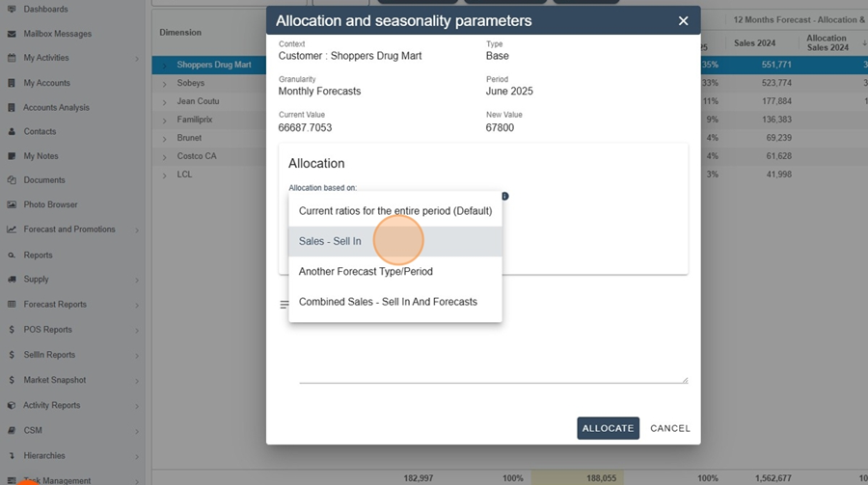Pick Current ratios for the entire period (Default)
Image resolution: width=868 pixels, height=485 pixels.
[395, 211]
